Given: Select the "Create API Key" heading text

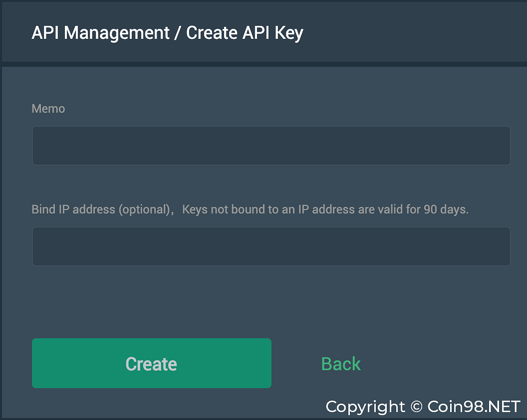Looking at the screenshot, I should coord(245,33).
